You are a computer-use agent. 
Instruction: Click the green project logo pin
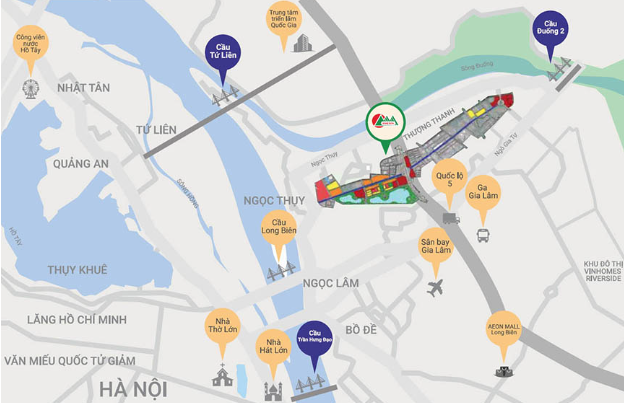pyautogui.click(x=386, y=126)
